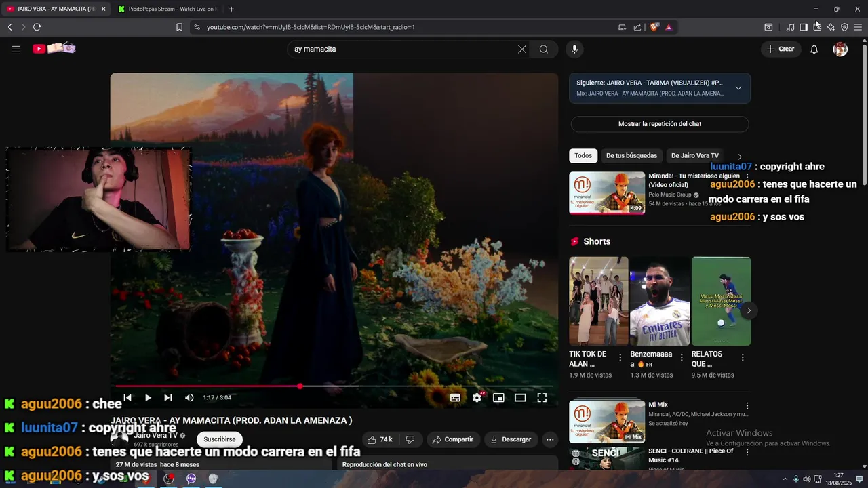Go to YouTube home via logo
The height and width of the screenshot is (488, 868).
point(54,49)
